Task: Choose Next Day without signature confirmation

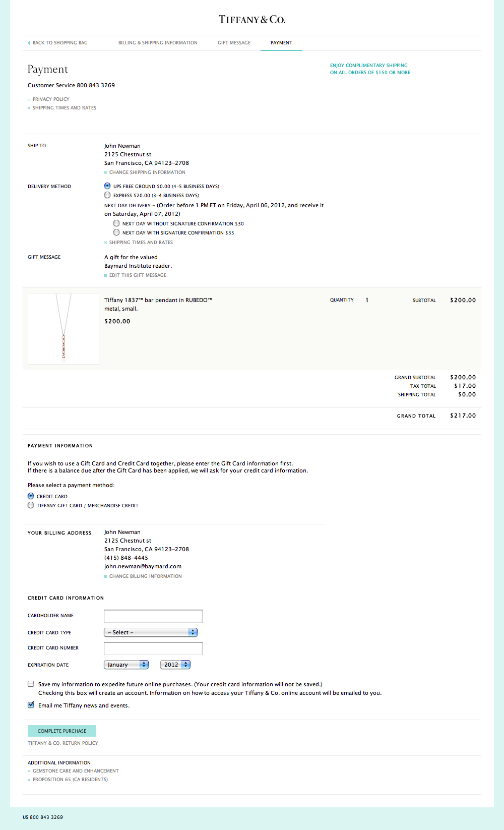Action: tap(116, 223)
